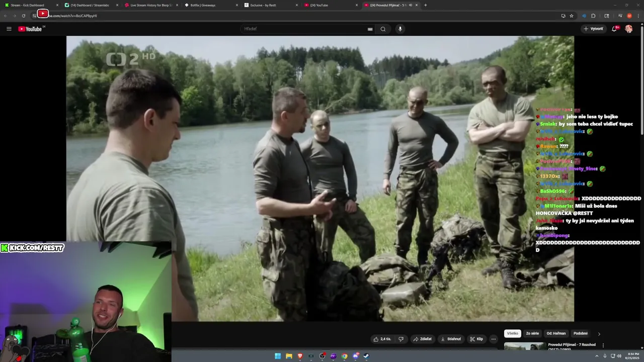Open Steam from the taskbar
The width and height of the screenshot is (644, 362).
point(366,356)
